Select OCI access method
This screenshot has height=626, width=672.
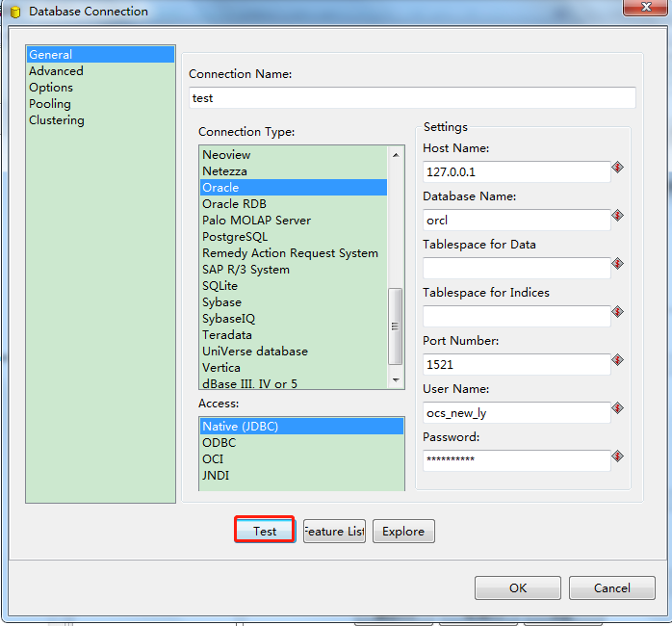pos(301,458)
